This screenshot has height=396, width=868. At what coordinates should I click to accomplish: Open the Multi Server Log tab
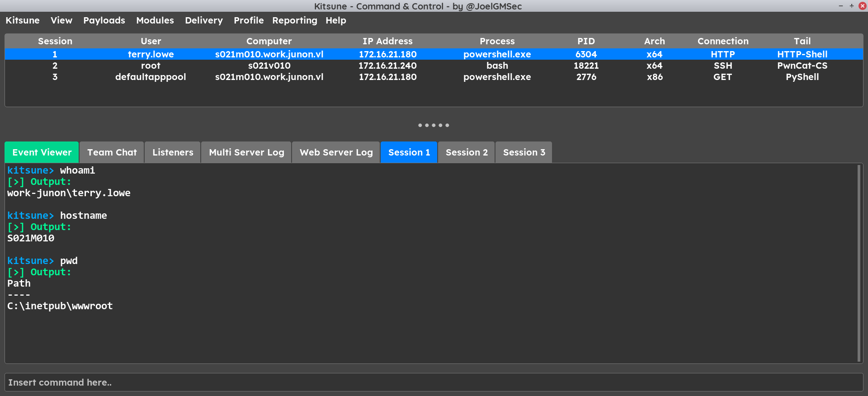pyautogui.click(x=246, y=152)
